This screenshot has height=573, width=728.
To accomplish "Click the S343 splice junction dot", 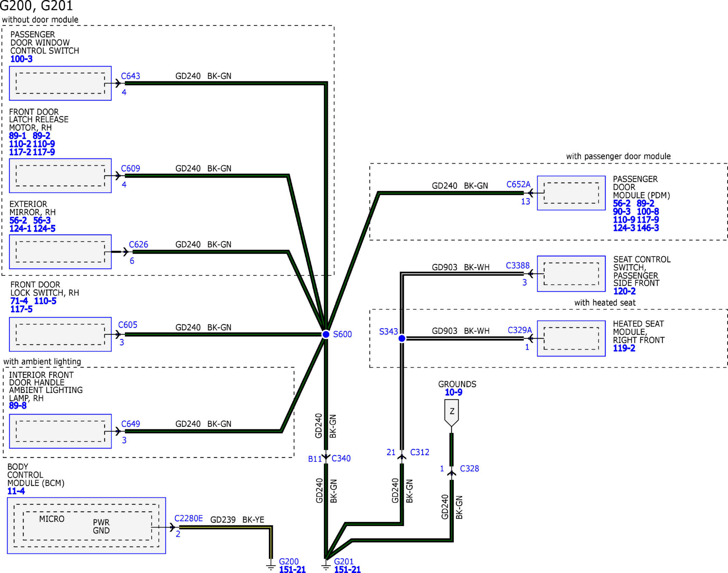I will (x=402, y=338).
